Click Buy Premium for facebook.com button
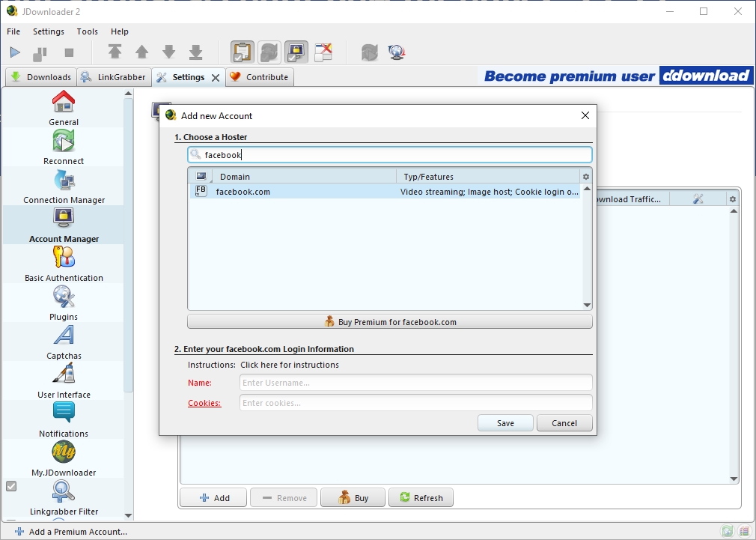Screen dimensions: 756x540 pyautogui.click(x=389, y=322)
